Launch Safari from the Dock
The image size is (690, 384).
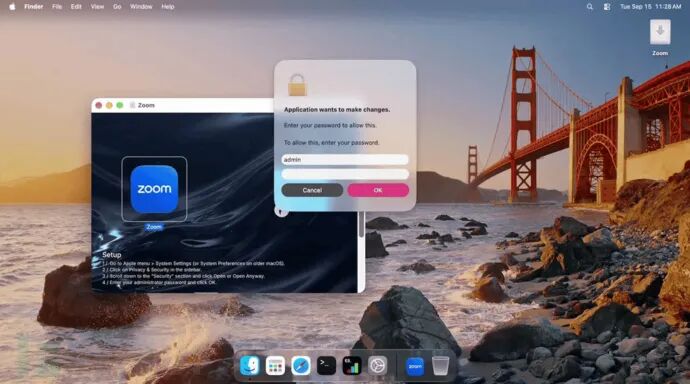pyautogui.click(x=301, y=366)
